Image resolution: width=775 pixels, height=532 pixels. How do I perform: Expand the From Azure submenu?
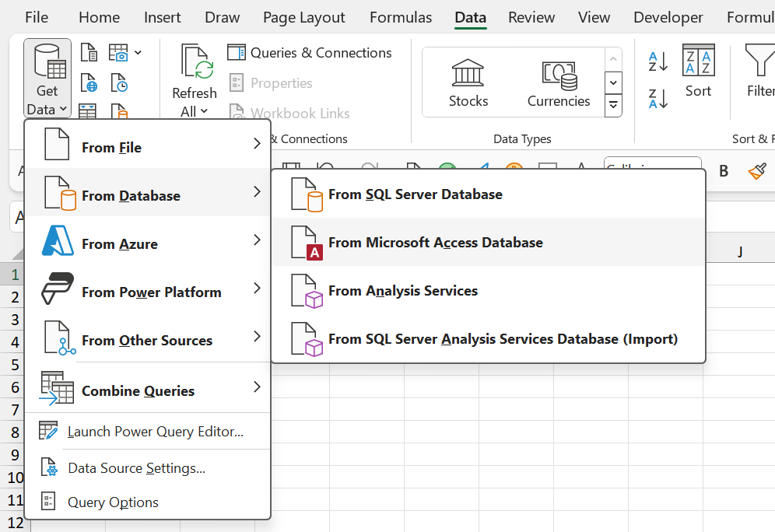pyautogui.click(x=148, y=243)
